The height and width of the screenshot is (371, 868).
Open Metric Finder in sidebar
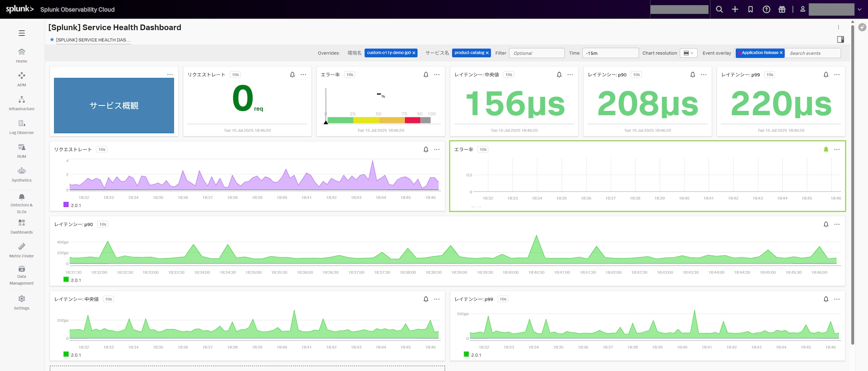pos(22,250)
